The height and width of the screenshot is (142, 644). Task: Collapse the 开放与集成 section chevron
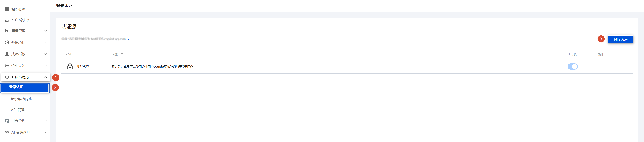pyautogui.click(x=45, y=77)
